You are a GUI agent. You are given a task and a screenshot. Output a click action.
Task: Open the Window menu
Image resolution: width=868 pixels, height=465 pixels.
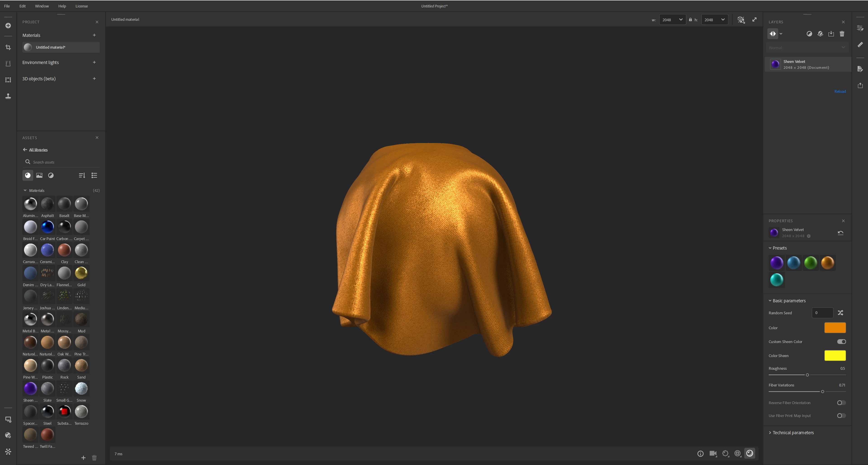pyautogui.click(x=42, y=6)
